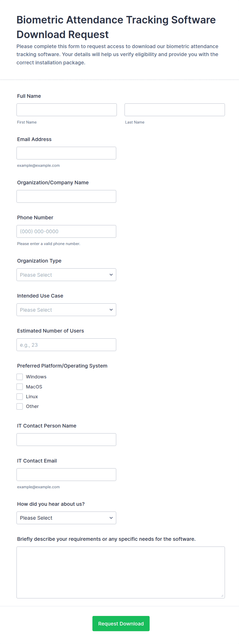Click the Estimated Number of Users field
The width and height of the screenshot is (239, 644).
click(x=66, y=345)
